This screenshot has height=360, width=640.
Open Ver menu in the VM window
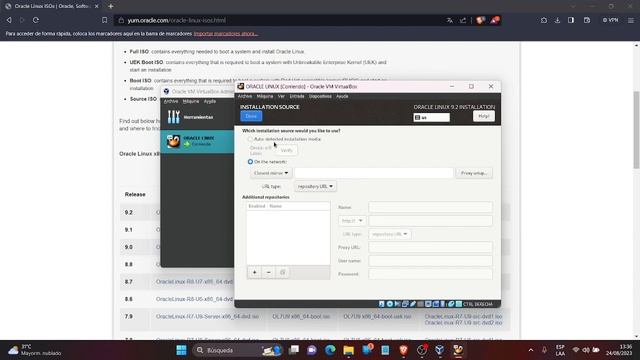(281, 96)
